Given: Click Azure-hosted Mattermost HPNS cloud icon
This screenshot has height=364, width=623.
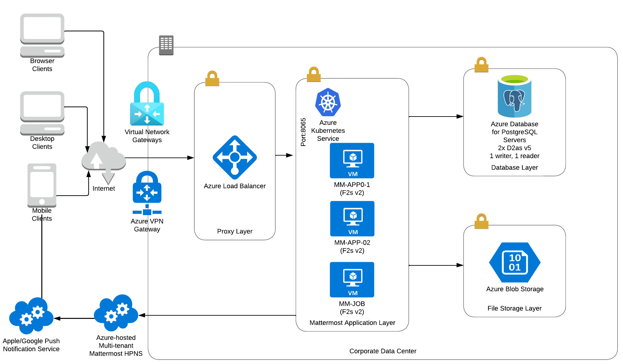Looking at the screenshot, I should click(116, 313).
